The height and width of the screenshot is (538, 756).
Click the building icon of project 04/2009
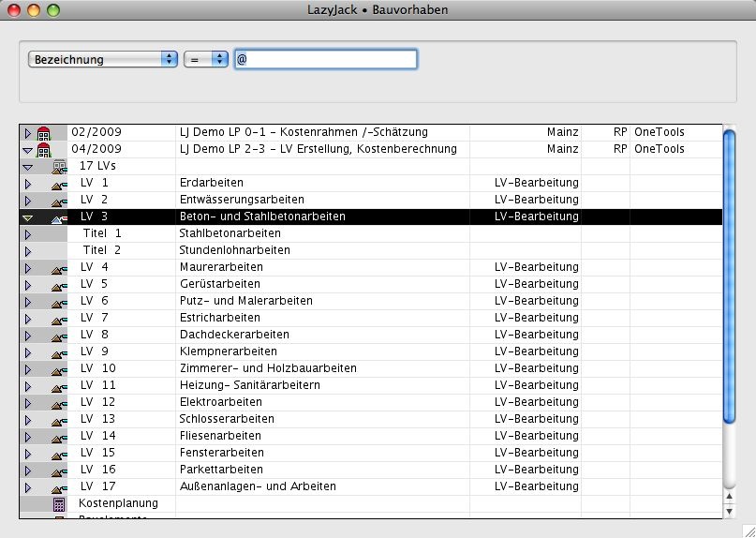43,150
